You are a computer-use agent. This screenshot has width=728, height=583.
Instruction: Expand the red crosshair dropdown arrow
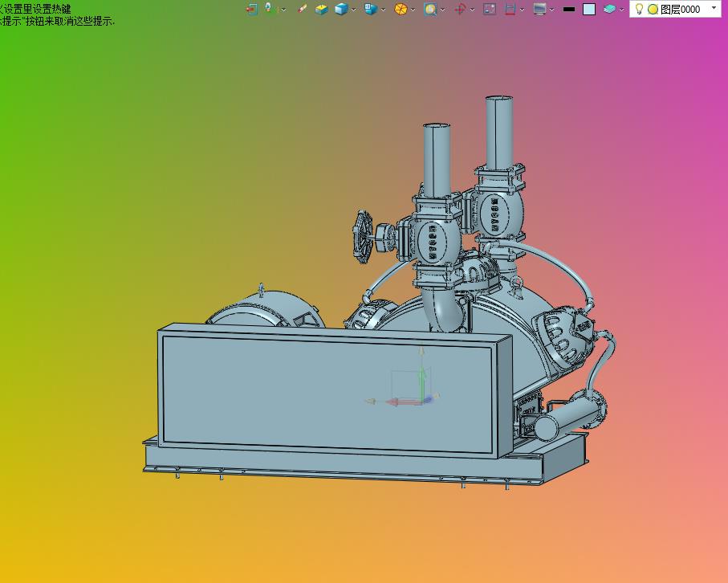(472, 10)
